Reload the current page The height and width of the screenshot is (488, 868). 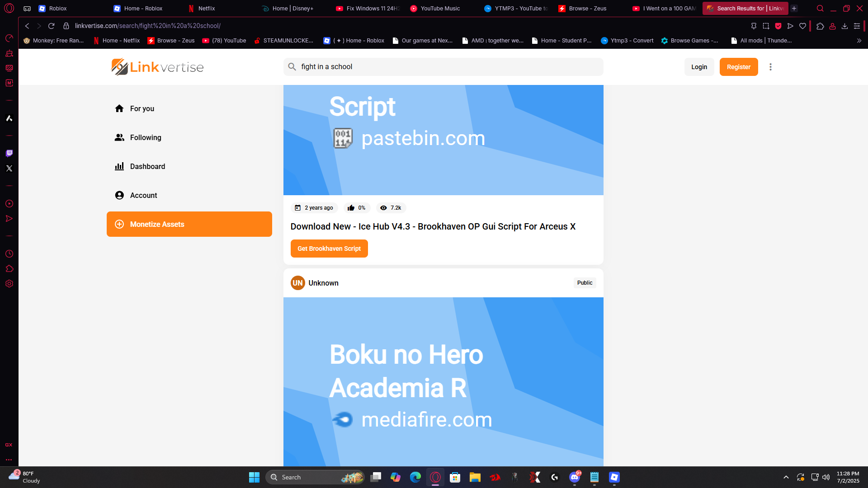[x=52, y=26]
